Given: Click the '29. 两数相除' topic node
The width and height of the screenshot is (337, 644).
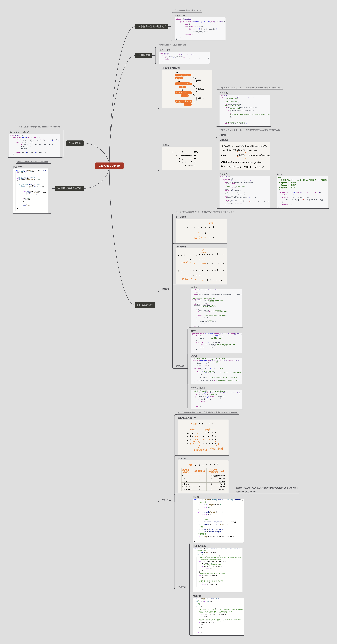Looking at the screenshot, I should [75, 143].
